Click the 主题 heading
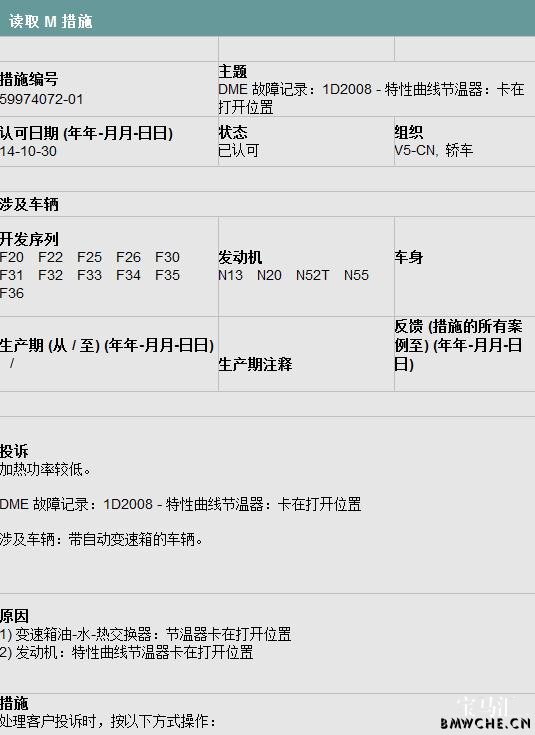Image resolution: width=535 pixels, height=735 pixels. (x=233, y=72)
